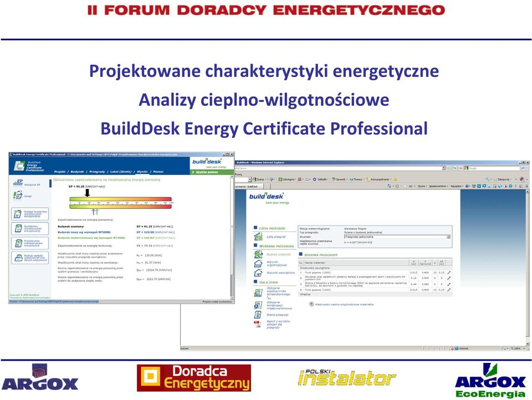The width and height of the screenshot is (532, 400).
Task: Click the Energy Certificate Professional app logo
Action: click(x=29, y=166)
